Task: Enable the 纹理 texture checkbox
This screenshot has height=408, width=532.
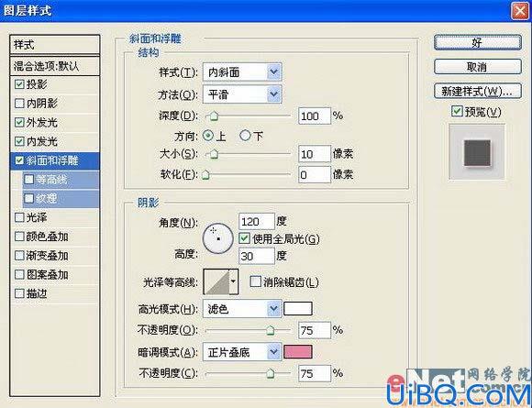Action: point(29,198)
